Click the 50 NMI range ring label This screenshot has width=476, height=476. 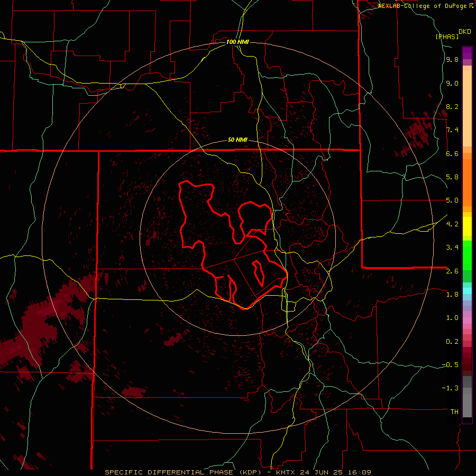[237, 140]
